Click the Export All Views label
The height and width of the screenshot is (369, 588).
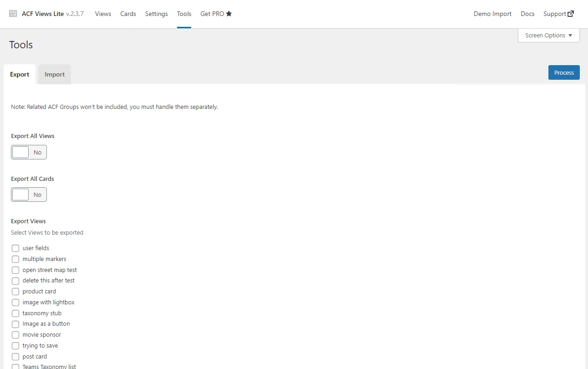pos(33,136)
